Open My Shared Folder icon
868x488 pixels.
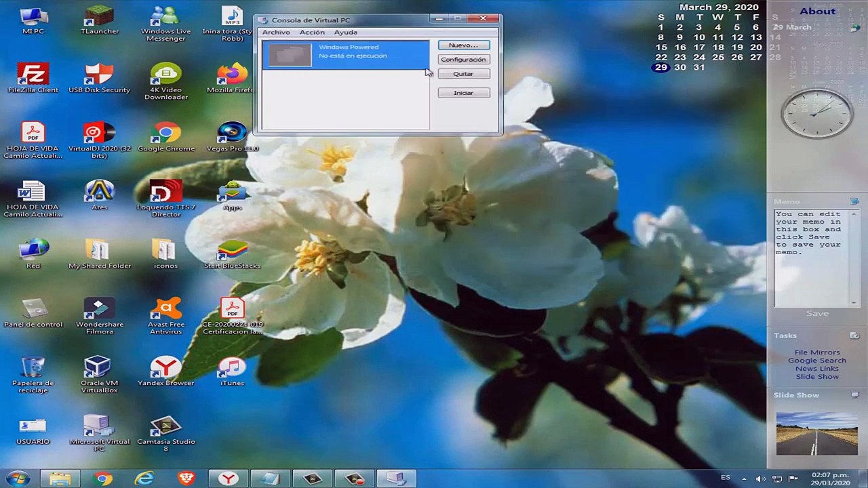tap(99, 254)
